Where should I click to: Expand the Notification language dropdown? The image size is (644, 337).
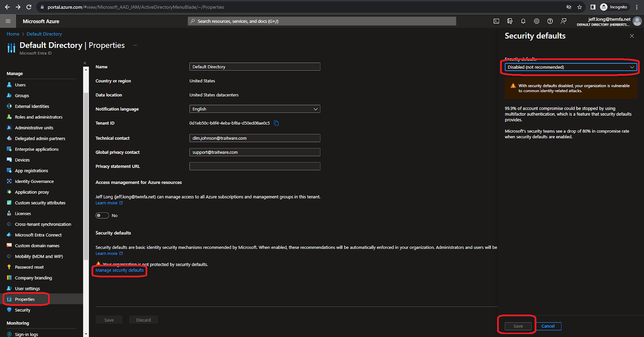click(x=255, y=109)
